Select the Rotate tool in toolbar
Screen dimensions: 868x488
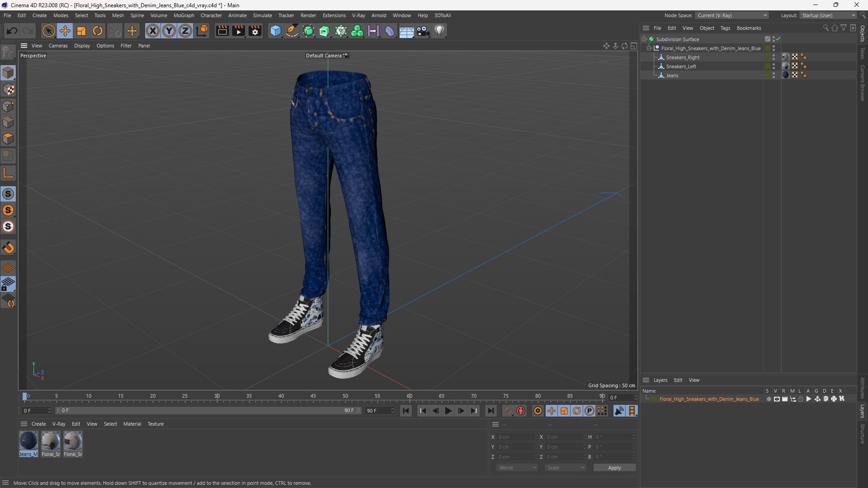point(98,31)
